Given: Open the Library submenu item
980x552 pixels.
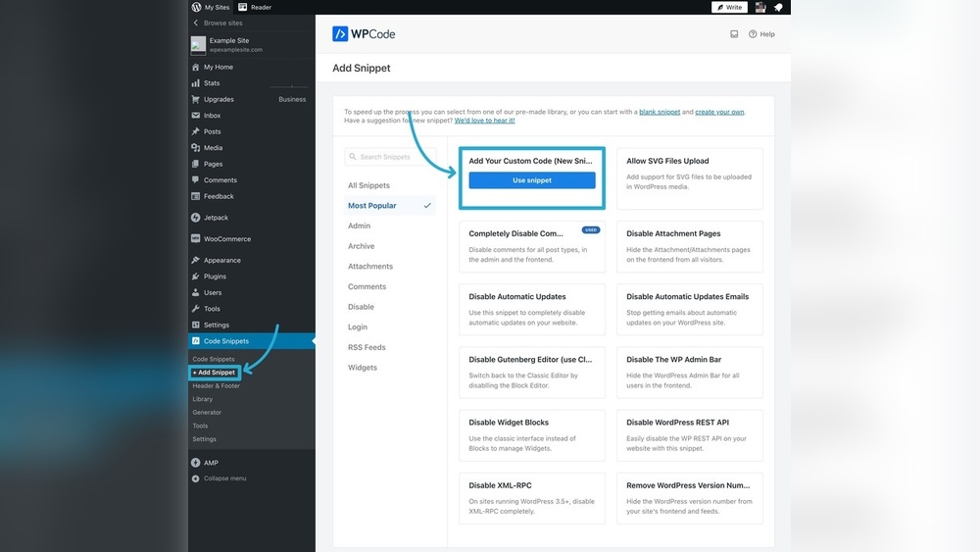Looking at the screenshot, I should [x=203, y=399].
